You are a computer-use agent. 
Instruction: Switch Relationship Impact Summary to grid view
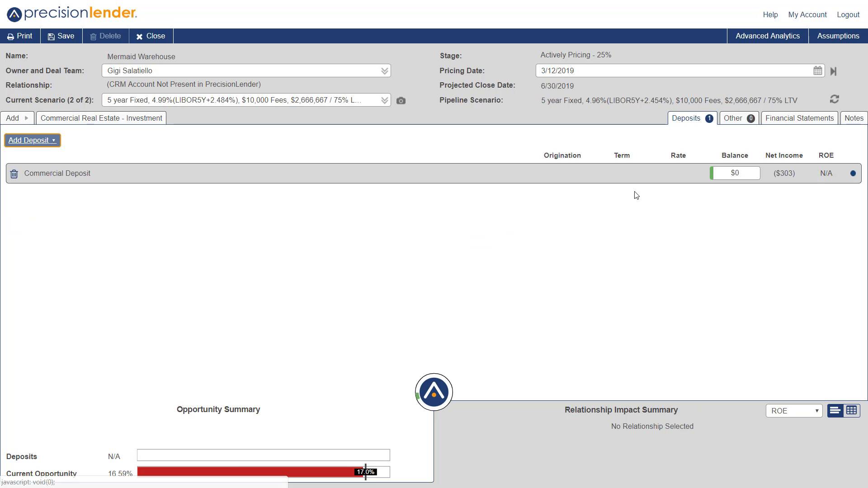point(852,410)
